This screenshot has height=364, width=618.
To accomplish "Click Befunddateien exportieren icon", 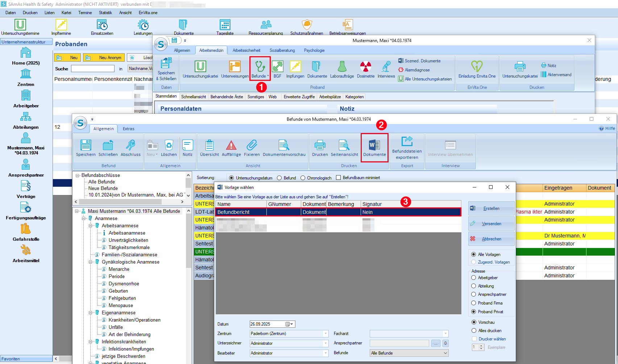I will tap(407, 148).
